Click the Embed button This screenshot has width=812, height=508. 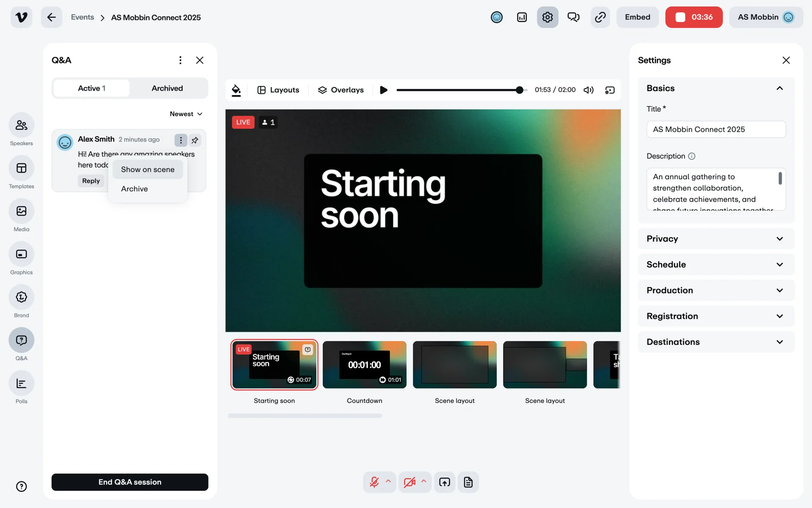[637, 17]
